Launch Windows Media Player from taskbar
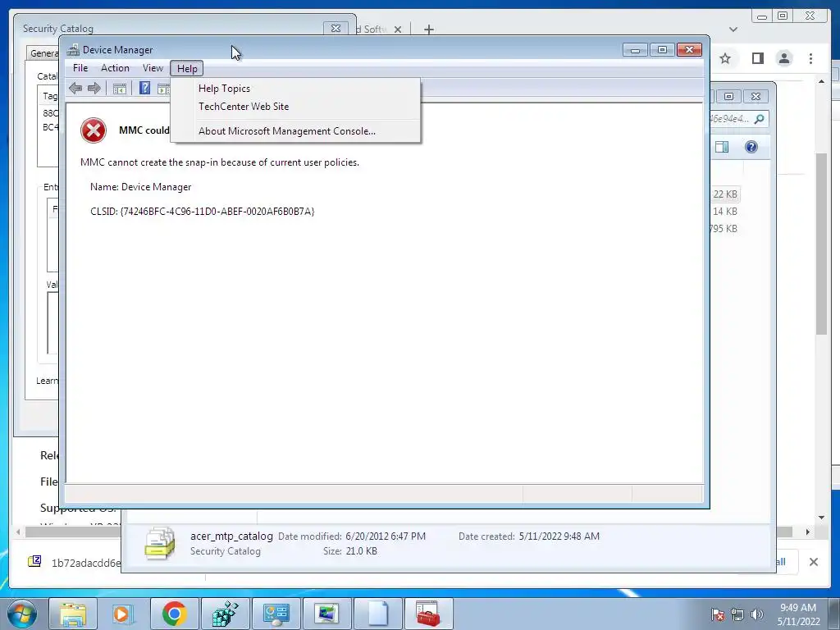 122,614
